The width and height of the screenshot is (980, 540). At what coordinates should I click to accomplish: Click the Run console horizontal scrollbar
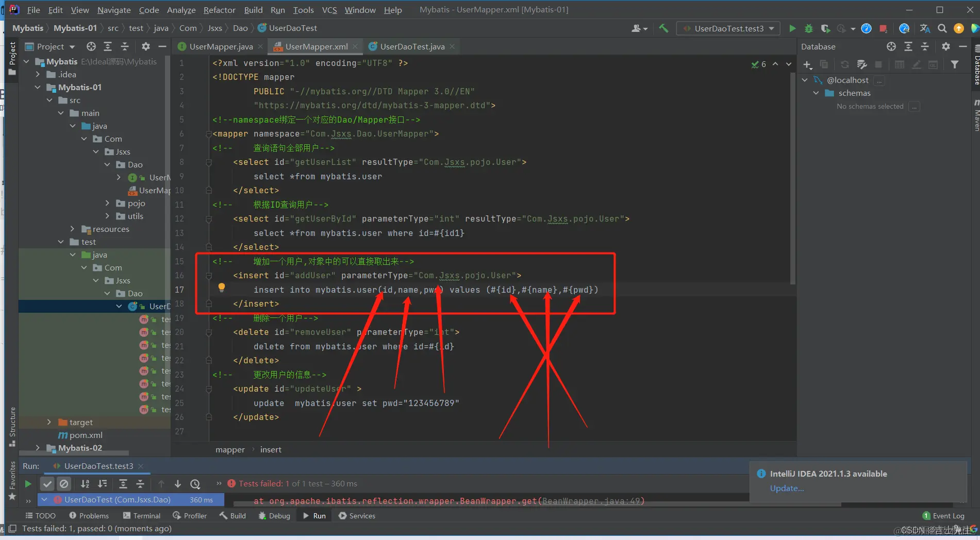[x=536, y=505]
